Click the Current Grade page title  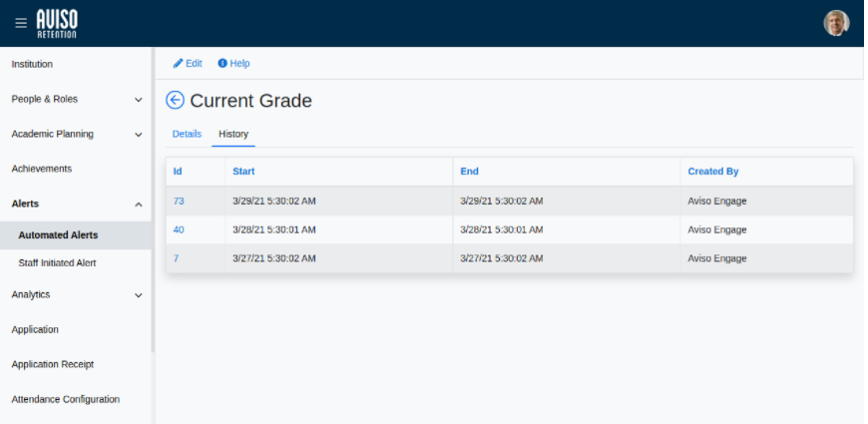click(250, 101)
